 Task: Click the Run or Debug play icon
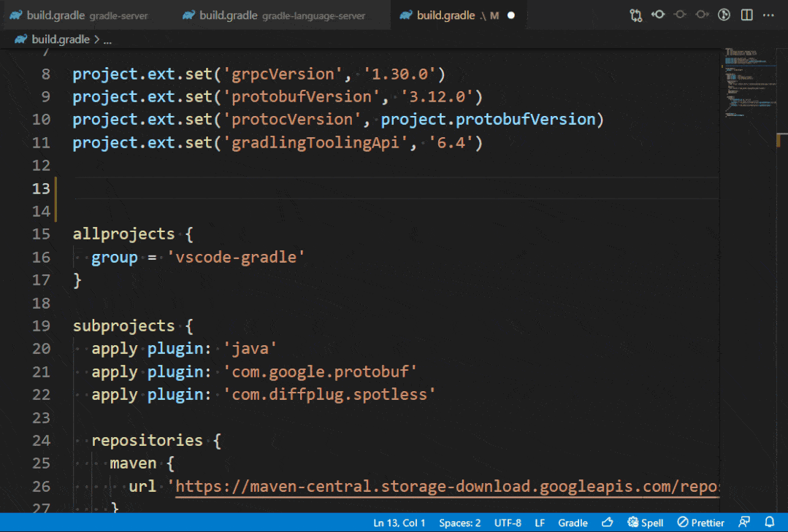(724, 15)
